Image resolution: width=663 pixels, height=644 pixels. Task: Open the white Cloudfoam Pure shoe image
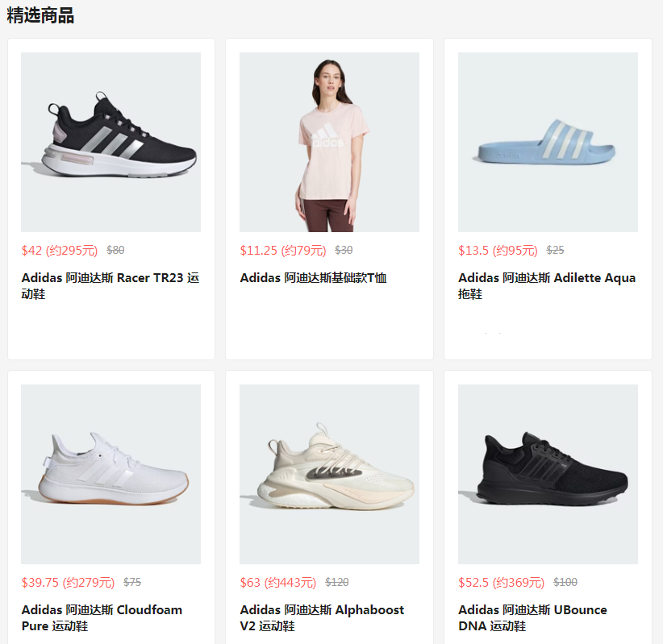[x=110, y=474]
